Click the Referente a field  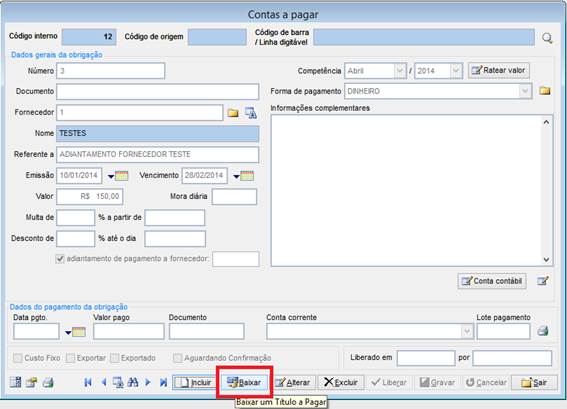[x=158, y=154]
